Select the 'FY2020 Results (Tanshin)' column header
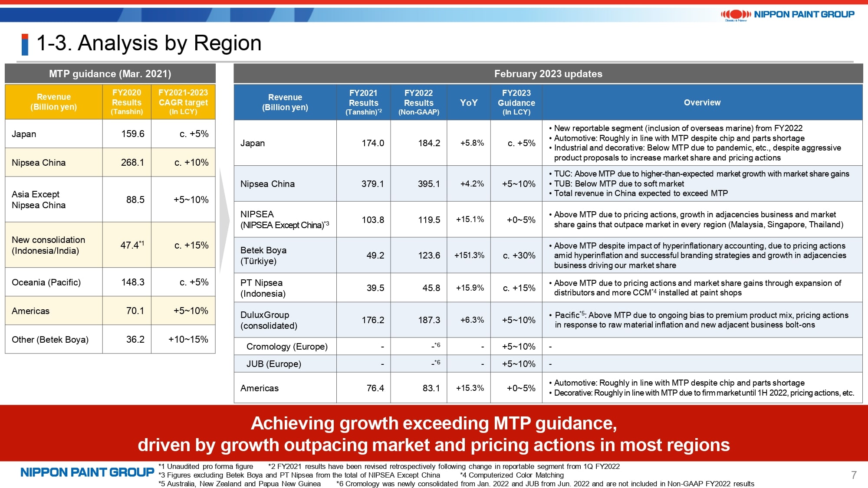The width and height of the screenshot is (868, 488). coord(127,102)
